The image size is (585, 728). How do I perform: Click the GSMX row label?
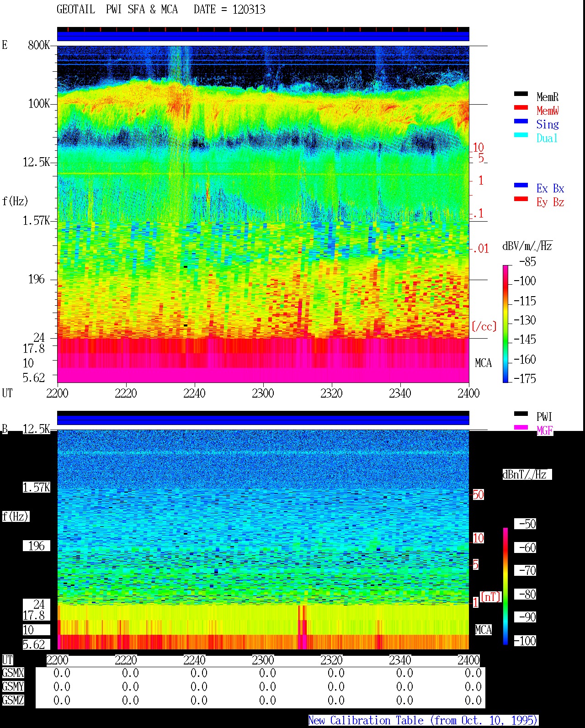[x=13, y=673]
